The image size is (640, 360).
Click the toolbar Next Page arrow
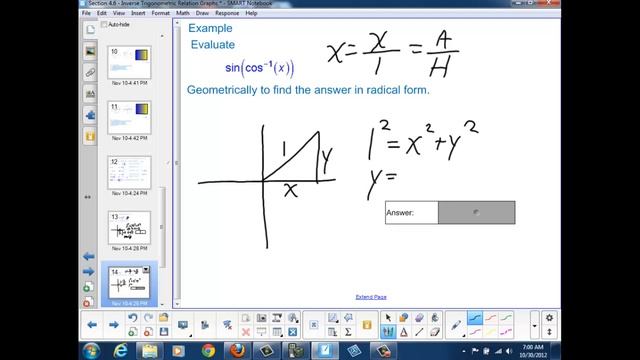114,325
